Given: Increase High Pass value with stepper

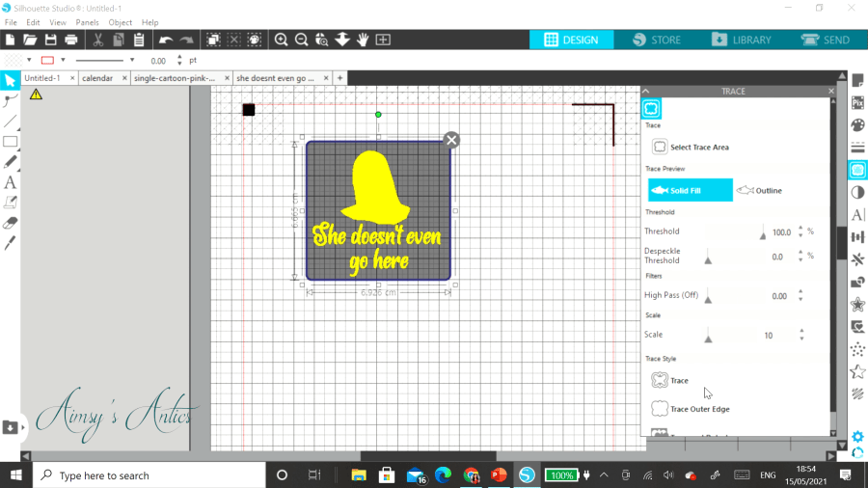Looking at the screenshot, I should (800, 292).
